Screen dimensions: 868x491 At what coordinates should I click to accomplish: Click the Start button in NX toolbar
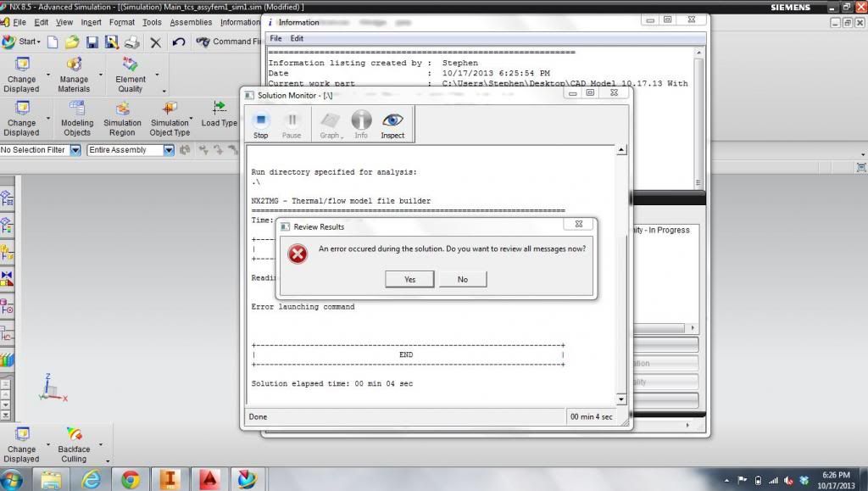click(20, 42)
